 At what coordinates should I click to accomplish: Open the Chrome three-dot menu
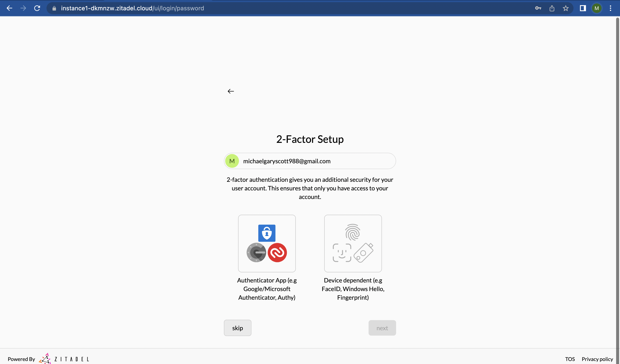610,8
